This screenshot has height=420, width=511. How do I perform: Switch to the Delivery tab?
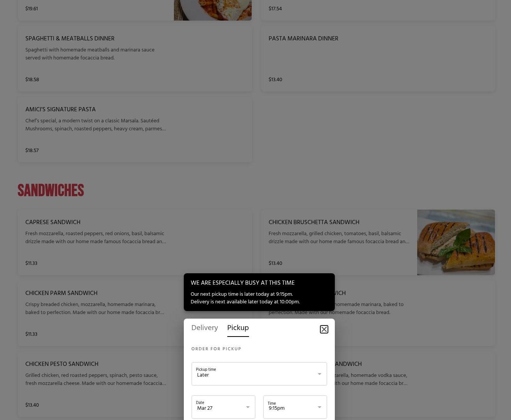(204, 328)
